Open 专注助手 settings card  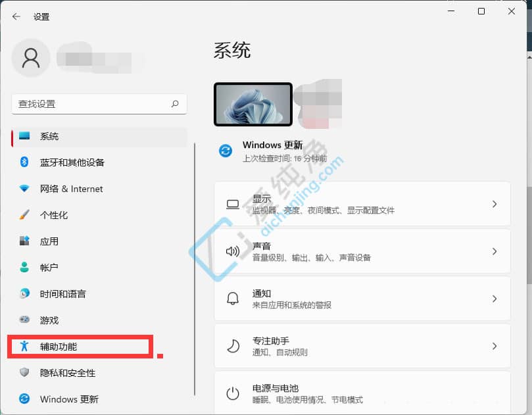[x=362, y=346]
